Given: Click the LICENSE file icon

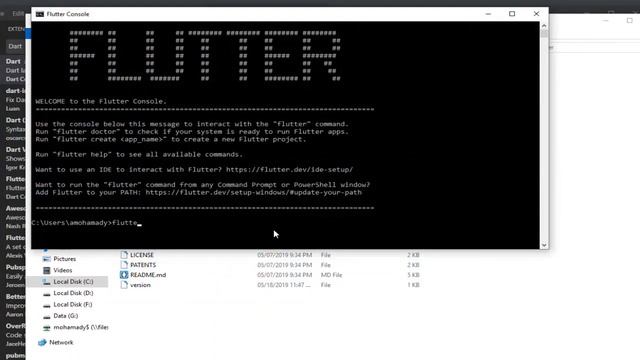Looking at the screenshot, I should tap(124, 255).
